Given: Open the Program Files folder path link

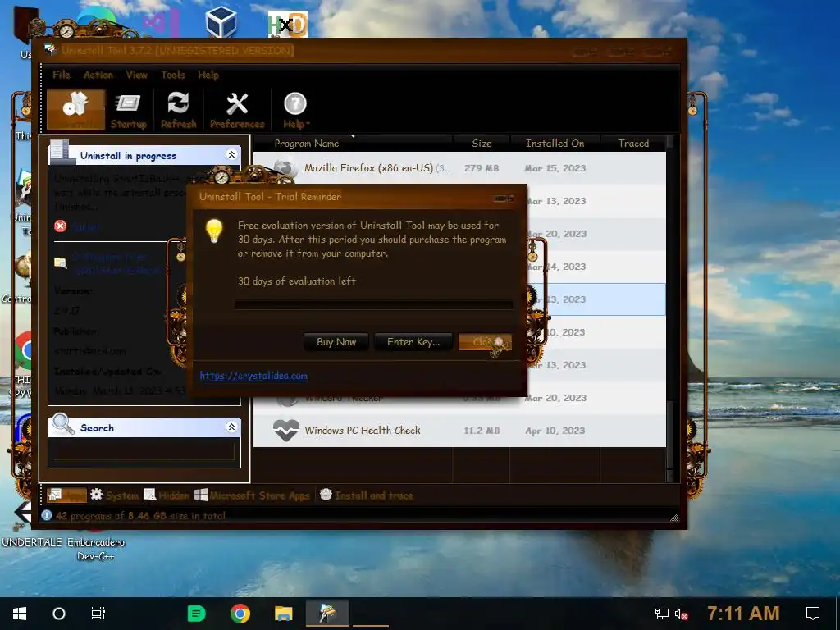Looking at the screenshot, I should coord(115,263).
